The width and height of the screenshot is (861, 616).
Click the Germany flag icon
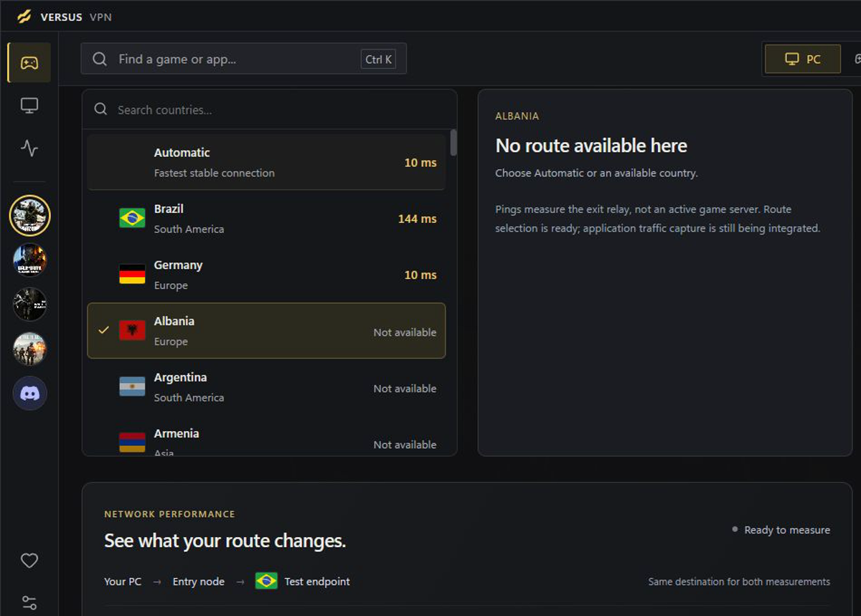point(132,274)
